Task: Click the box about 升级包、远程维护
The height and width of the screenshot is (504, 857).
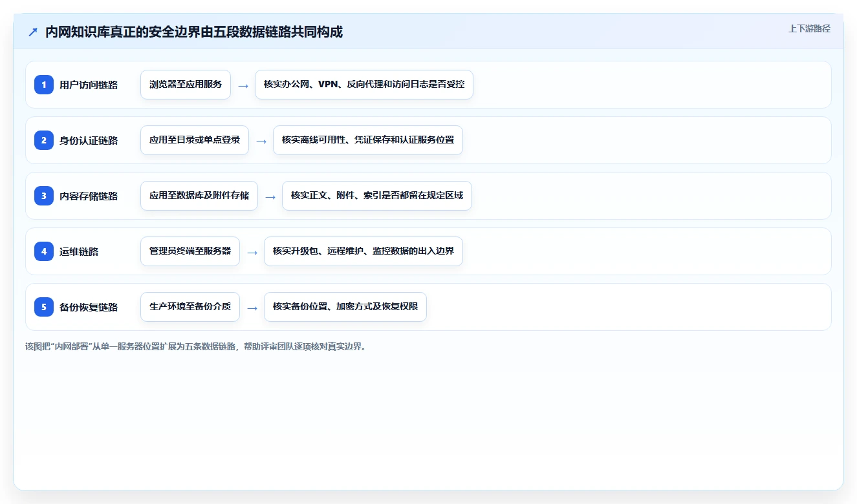Action: click(x=363, y=251)
